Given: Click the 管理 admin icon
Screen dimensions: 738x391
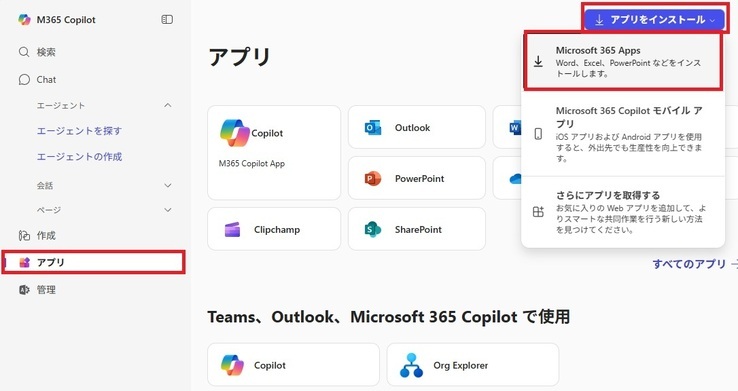Looking at the screenshot, I should (x=24, y=290).
